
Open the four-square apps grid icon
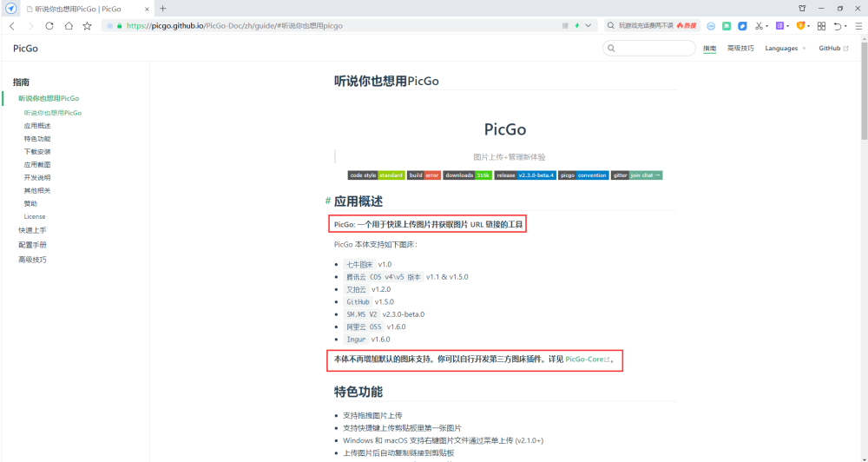[821, 26]
